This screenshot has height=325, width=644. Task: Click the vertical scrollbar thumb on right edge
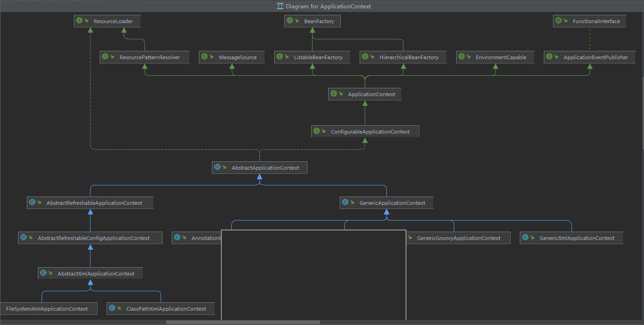643,113
